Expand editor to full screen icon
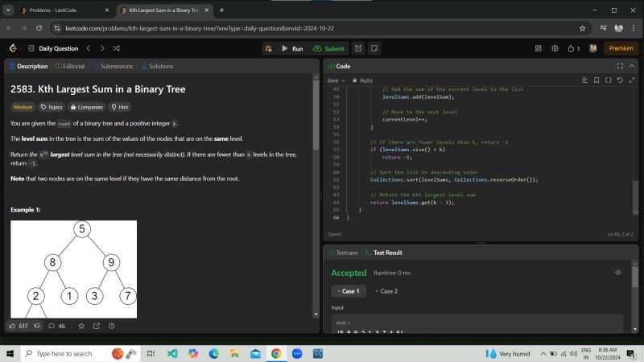This screenshot has width=644, height=362. tap(632, 80)
